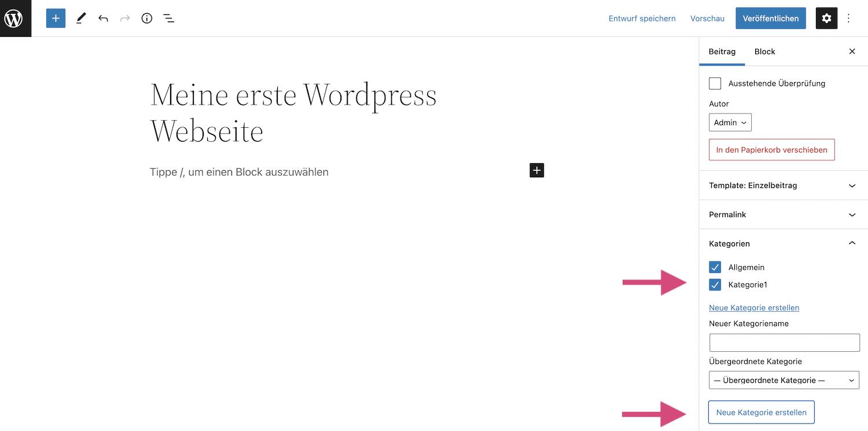The width and height of the screenshot is (868, 431).
Task: Open the block inserter plus button
Action: tap(56, 19)
